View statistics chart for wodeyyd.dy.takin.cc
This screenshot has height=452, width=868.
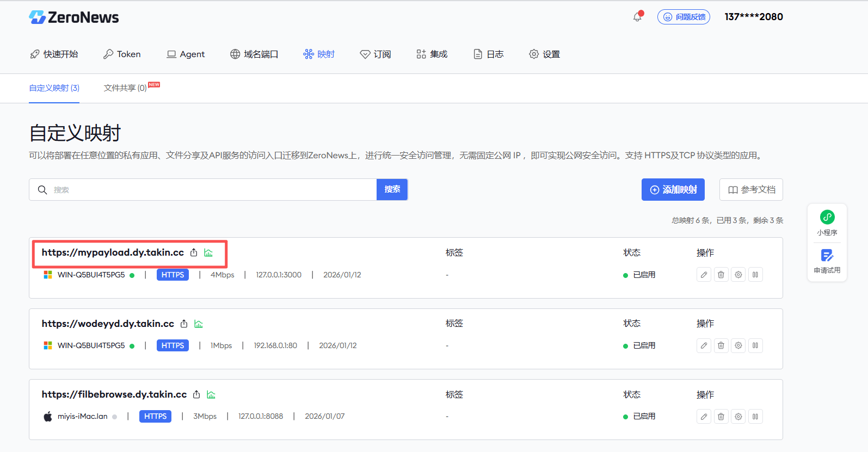coord(199,324)
